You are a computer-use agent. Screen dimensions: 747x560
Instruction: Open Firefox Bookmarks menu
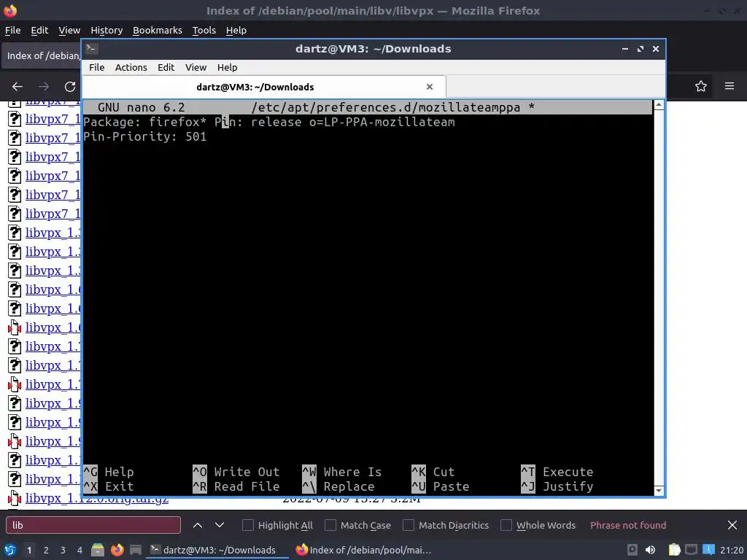pyautogui.click(x=158, y=30)
